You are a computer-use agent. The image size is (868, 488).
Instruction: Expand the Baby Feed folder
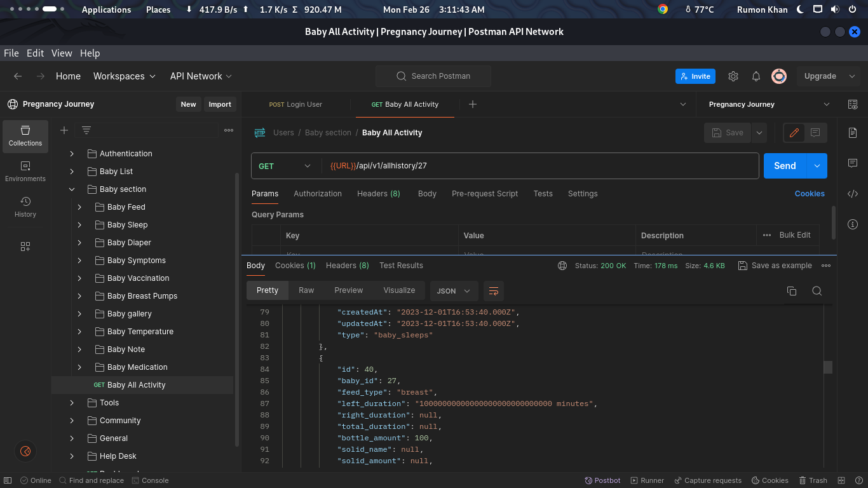[x=79, y=207]
